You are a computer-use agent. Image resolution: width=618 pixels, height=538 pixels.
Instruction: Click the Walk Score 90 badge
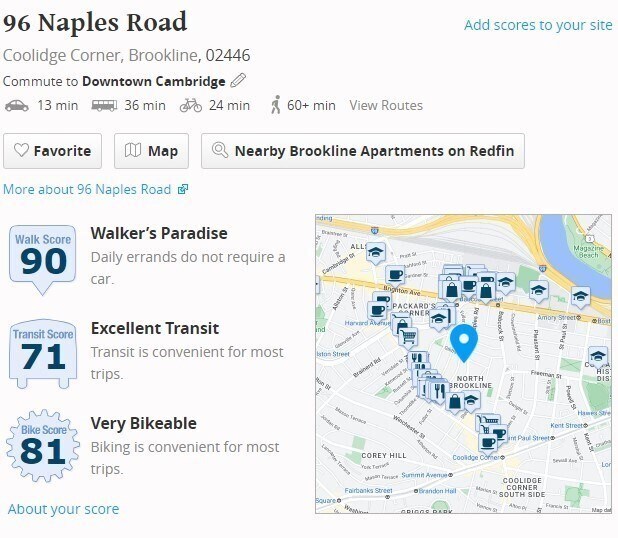coord(42,258)
